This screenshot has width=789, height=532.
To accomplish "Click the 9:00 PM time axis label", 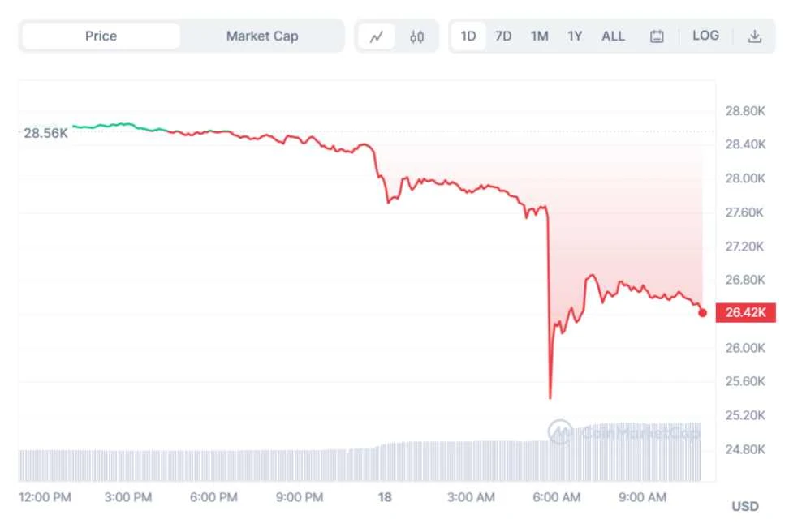I will 301,497.
